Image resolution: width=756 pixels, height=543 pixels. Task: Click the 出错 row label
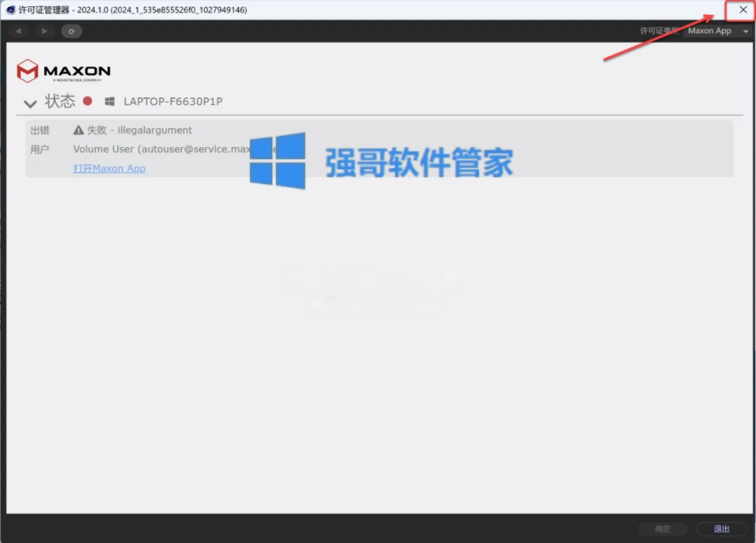(40, 130)
